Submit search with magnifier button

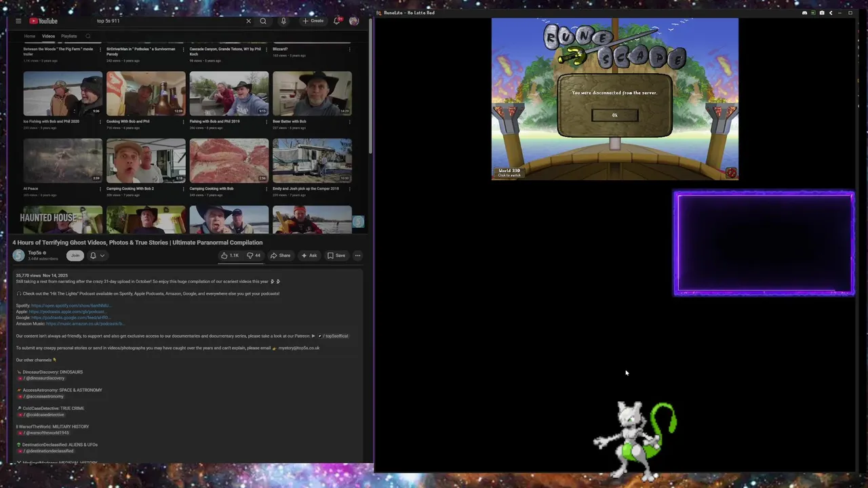click(263, 21)
